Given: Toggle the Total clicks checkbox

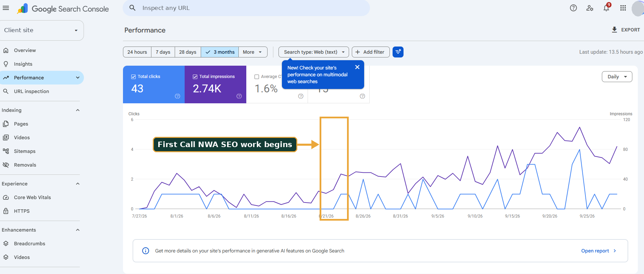Looking at the screenshot, I should click(134, 77).
